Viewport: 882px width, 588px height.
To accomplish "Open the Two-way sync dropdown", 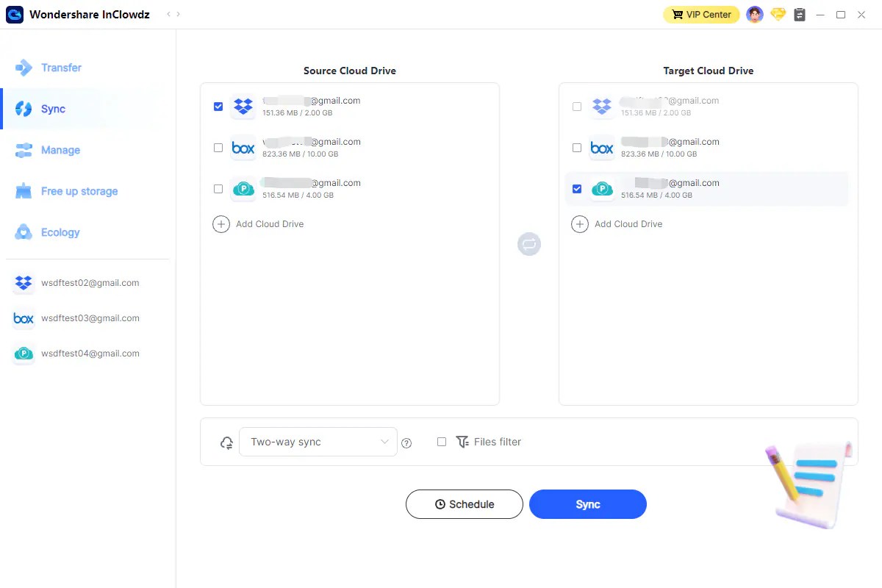I will point(318,442).
